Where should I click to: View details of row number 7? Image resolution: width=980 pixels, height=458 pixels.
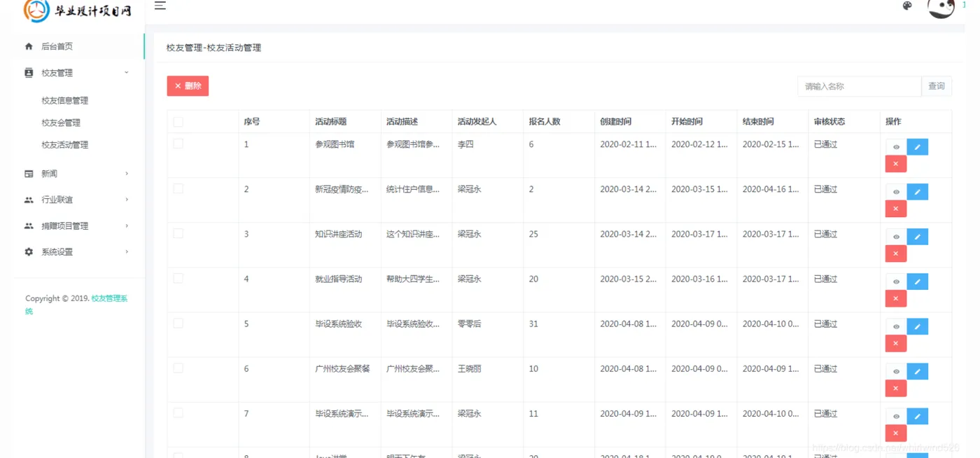point(896,416)
